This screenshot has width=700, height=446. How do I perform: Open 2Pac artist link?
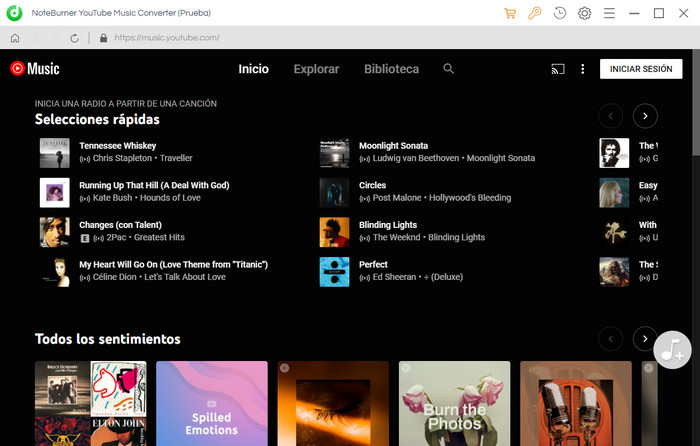116,238
